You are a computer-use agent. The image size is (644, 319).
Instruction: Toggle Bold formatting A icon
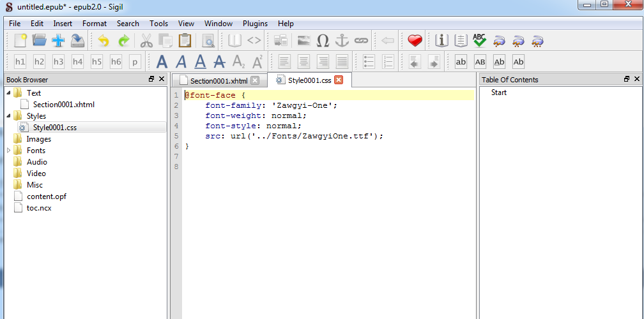click(x=162, y=62)
